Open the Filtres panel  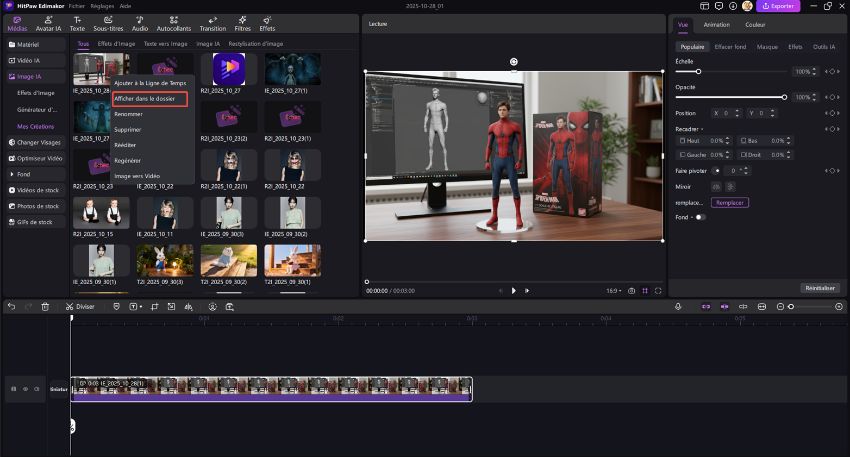[243, 22]
